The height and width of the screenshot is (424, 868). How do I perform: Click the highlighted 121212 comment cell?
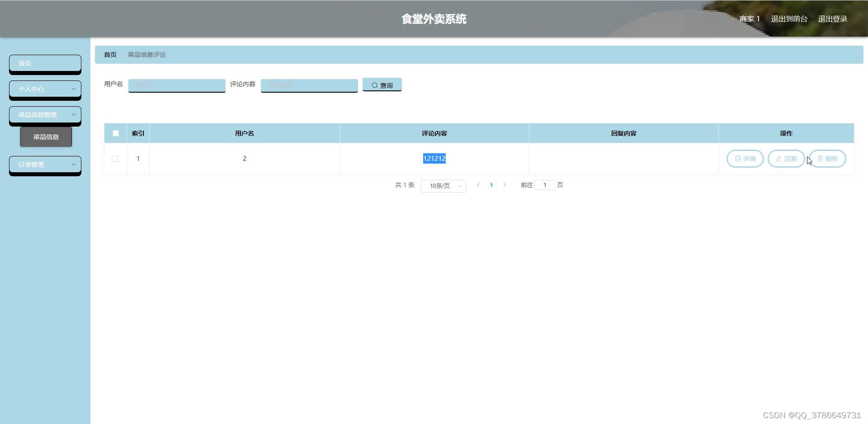point(434,159)
